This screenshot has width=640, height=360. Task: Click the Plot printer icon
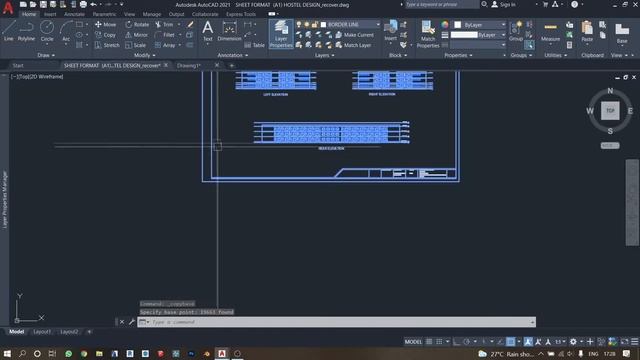[83, 4]
